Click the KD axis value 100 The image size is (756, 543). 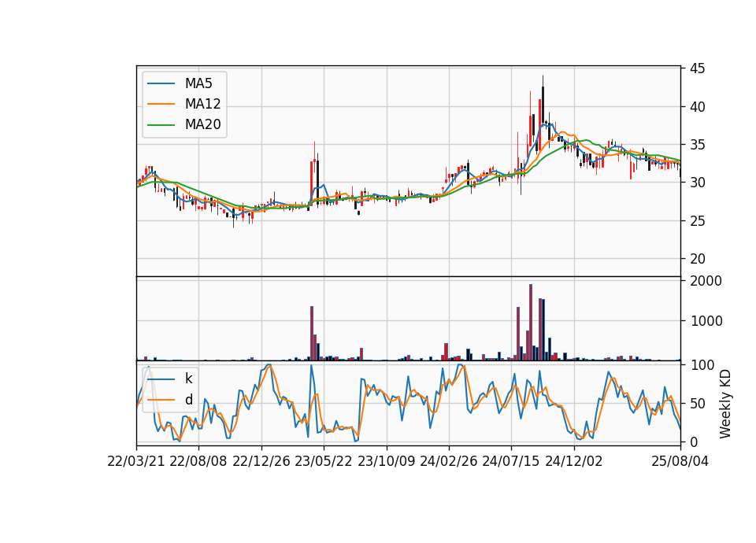tap(702, 365)
